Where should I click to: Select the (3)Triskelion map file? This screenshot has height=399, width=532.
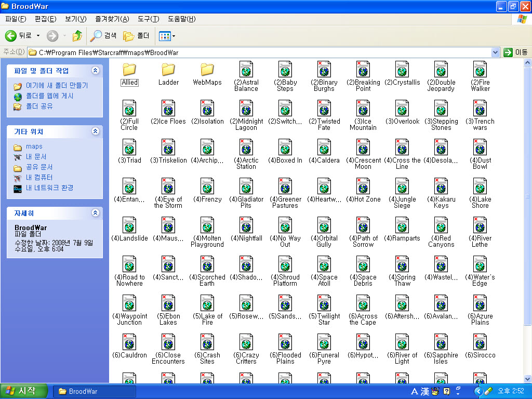(168, 152)
